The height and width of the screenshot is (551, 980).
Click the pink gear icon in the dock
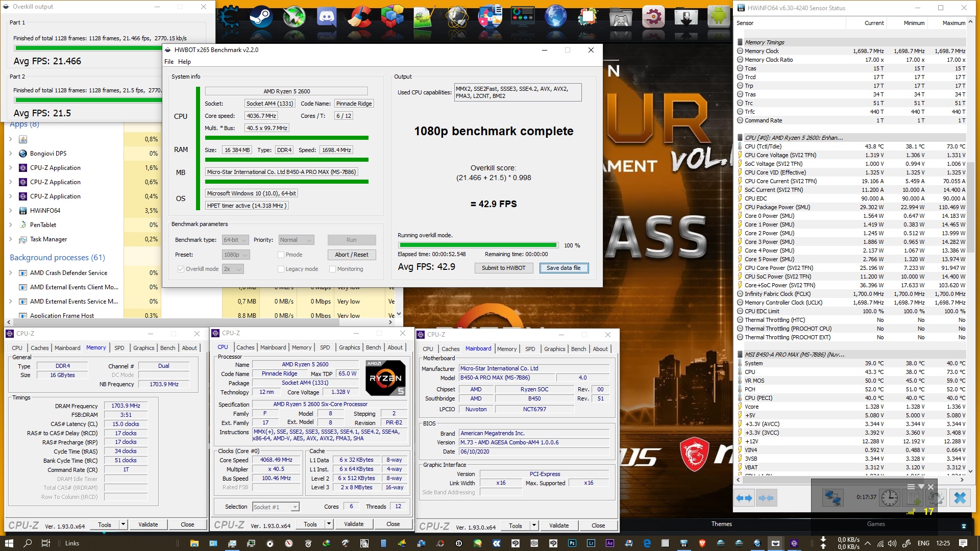[x=653, y=16]
